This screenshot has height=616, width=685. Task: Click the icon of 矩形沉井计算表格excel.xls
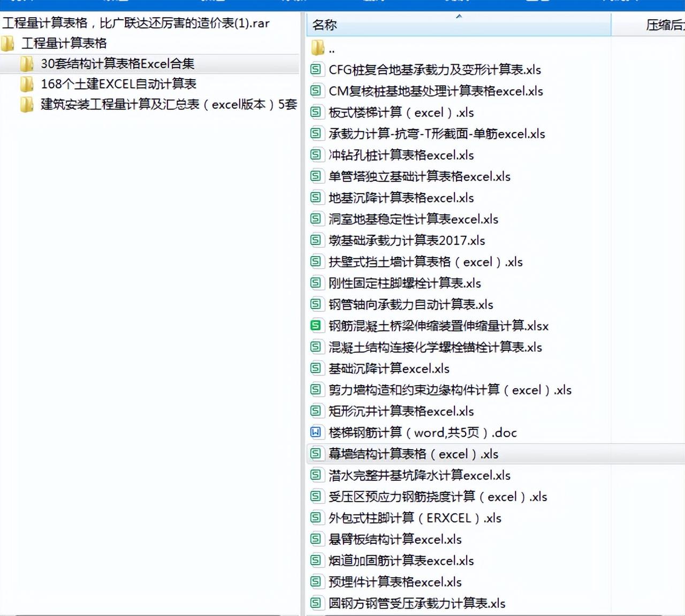(316, 411)
